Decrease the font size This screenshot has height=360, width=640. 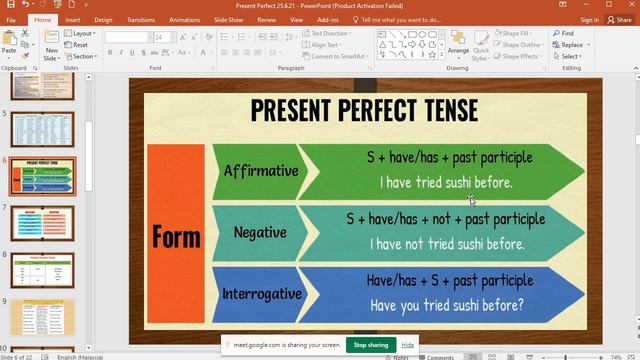pos(194,37)
